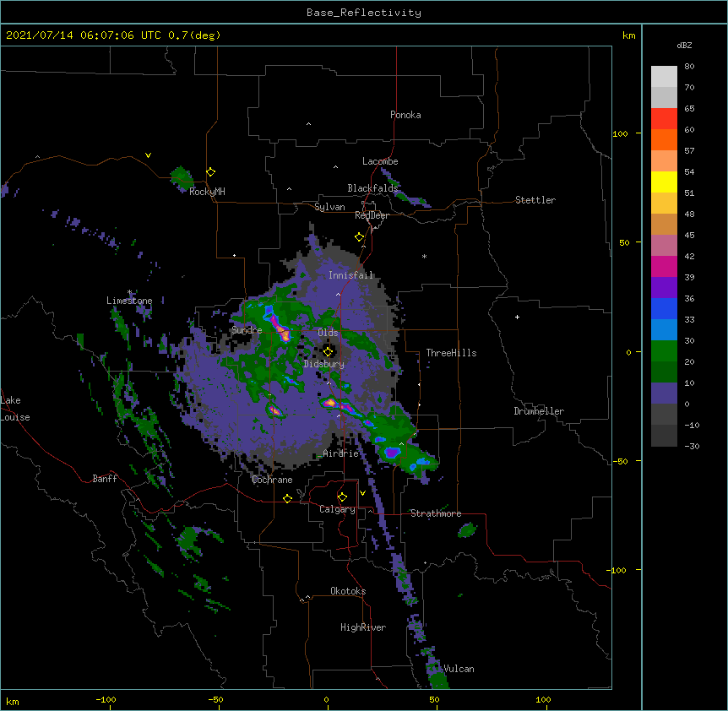Image resolution: width=728 pixels, height=711 pixels.
Task: Click the -100 tick label on the bottom axis
Action: (x=106, y=699)
